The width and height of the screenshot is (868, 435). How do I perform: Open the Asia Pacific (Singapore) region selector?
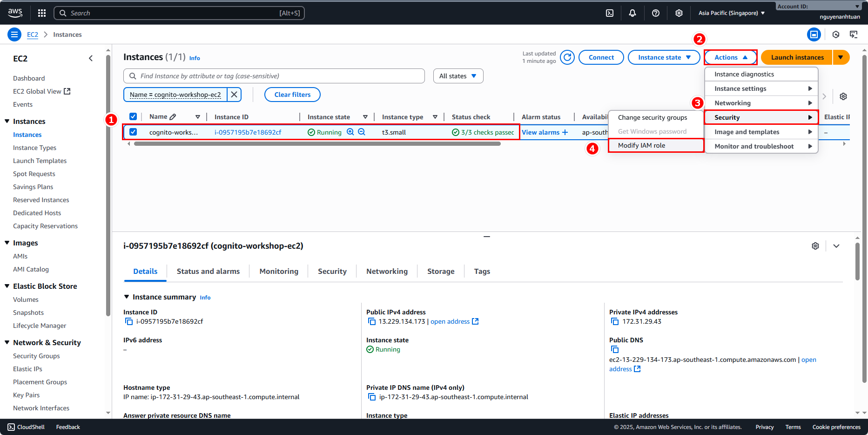pos(731,13)
